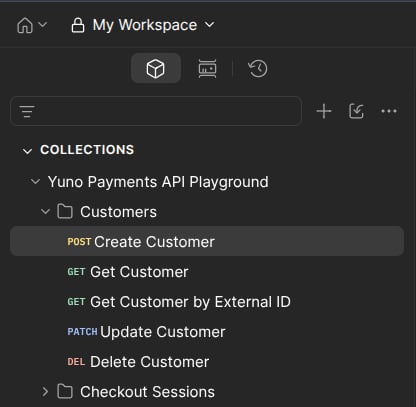Open the three-dots more options menu
This screenshot has height=407, width=416.
click(389, 111)
